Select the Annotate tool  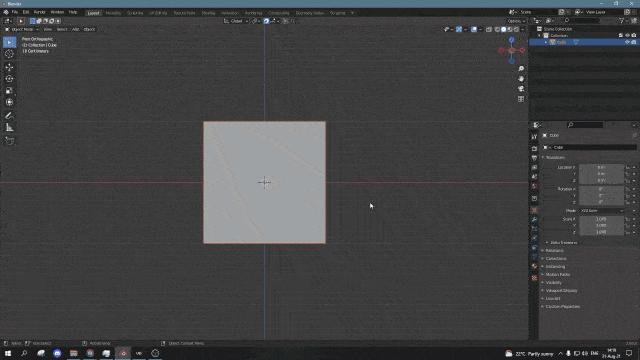click(9, 116)
